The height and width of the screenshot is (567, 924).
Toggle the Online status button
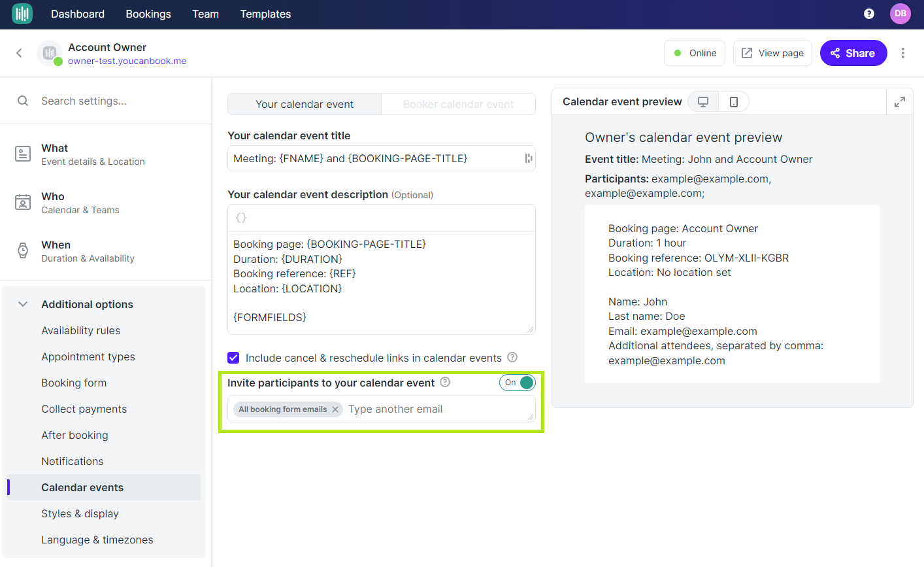695,53
